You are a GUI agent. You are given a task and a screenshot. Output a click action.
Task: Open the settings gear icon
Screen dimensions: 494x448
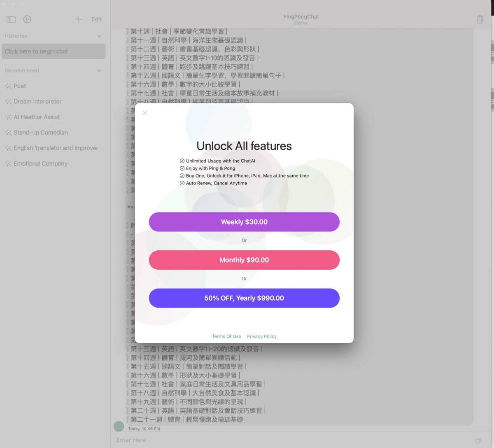point(27,19)
